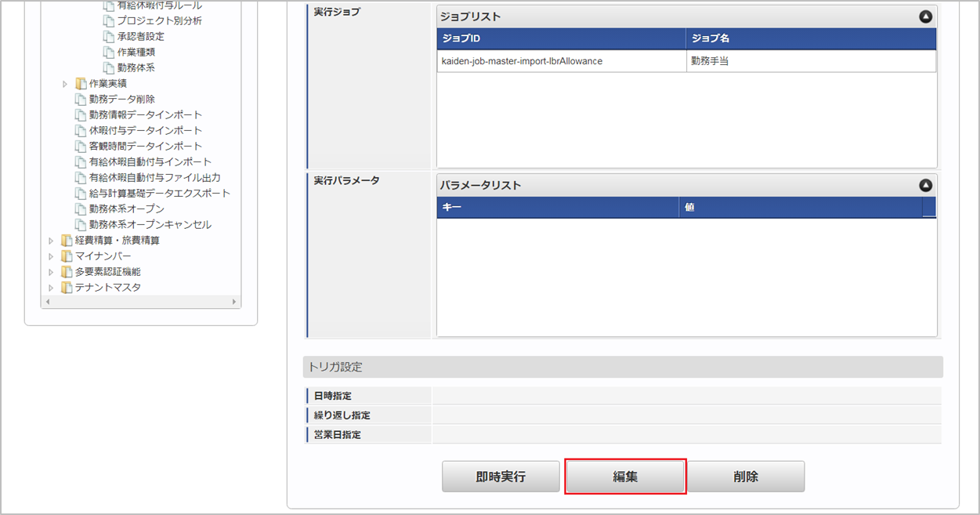Expand the 経費精算・旅費精算 folder
Screen dimensions: 980x515
point(51,241)
